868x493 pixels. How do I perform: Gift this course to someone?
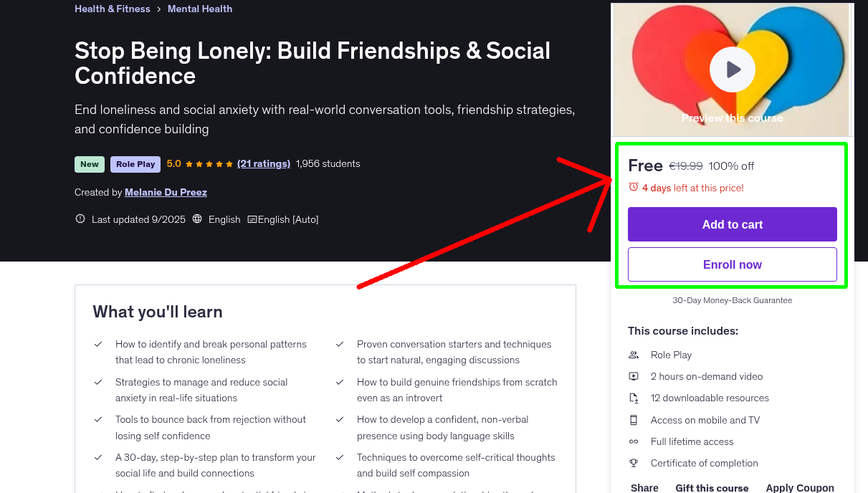pyautogui.click(x=712, y=487)
